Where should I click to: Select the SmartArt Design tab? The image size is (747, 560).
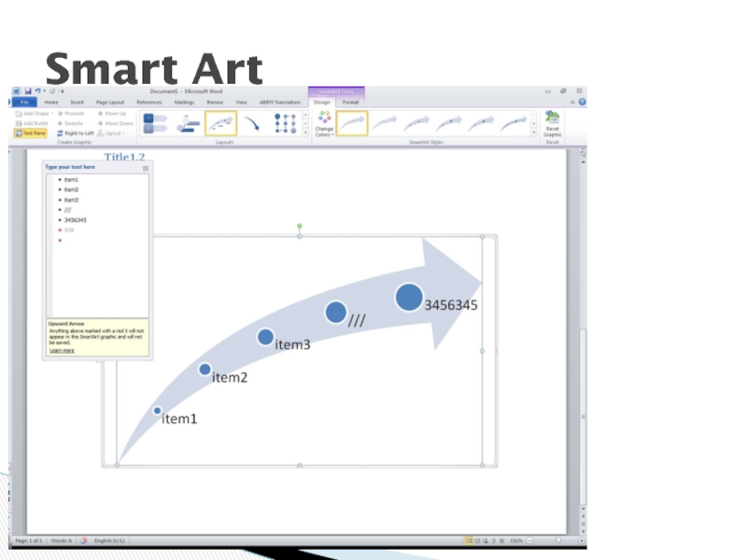(x=321, y=102)
